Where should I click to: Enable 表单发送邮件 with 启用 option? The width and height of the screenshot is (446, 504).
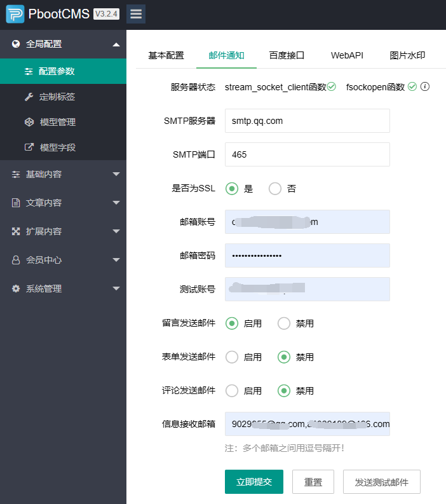232,357
